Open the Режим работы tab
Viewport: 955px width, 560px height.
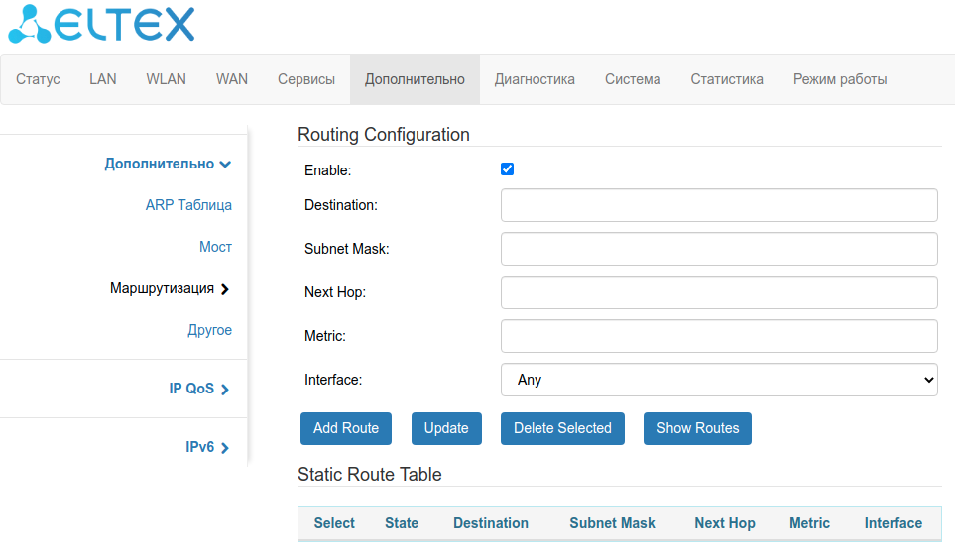point(839,79)
